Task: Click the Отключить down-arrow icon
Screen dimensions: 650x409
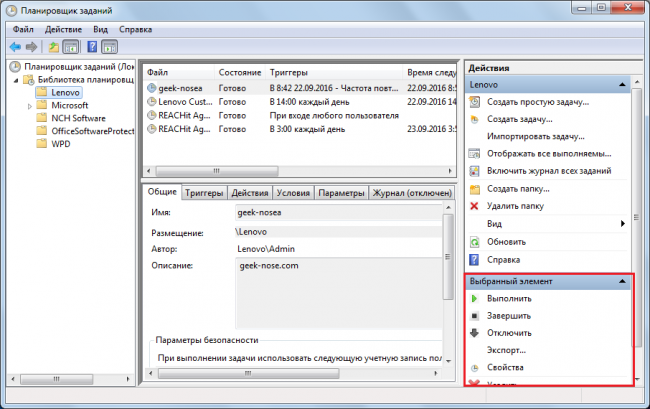Action: point(475,333)
